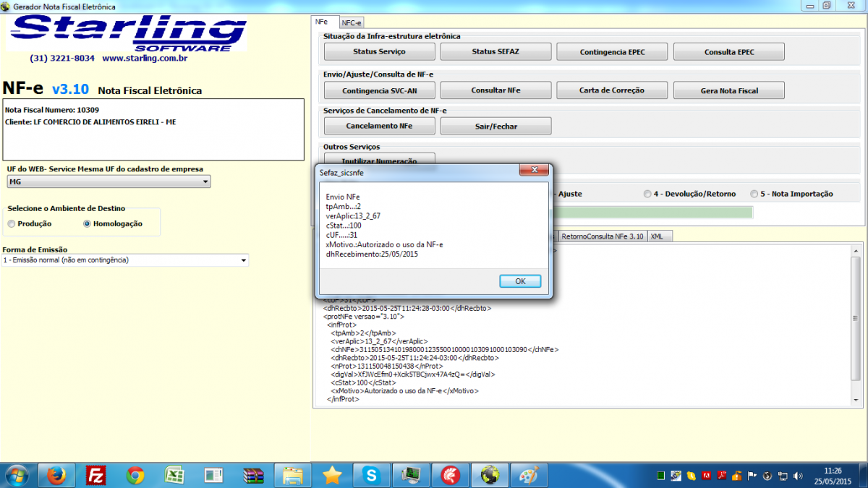The image size is (868, 488).
Task: Click Gera Nota Fiscal button
Action: [728, 90]
